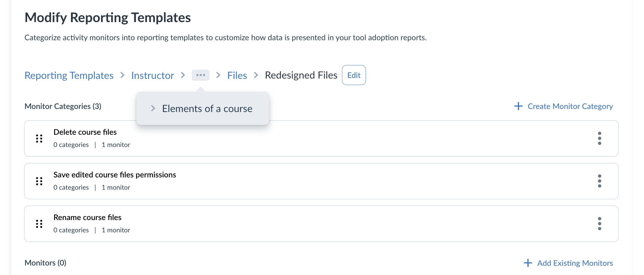Click the drag handle on Rename course files
The height and width of the screenshot is (275, 644).
click(39, 224)
